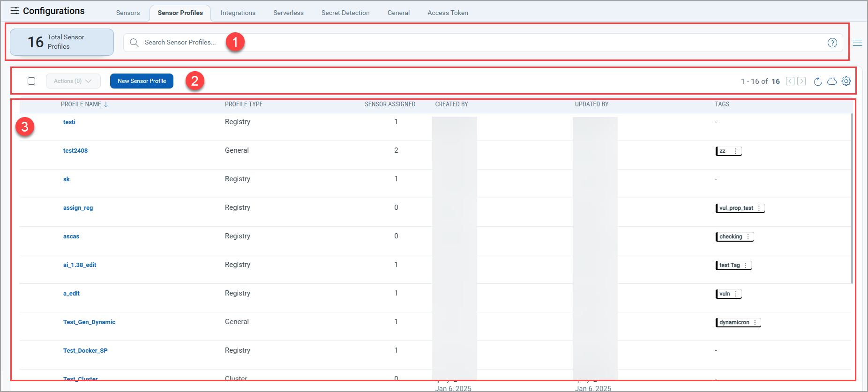Click the cloud icon in table toolbar

pos(832,81)
